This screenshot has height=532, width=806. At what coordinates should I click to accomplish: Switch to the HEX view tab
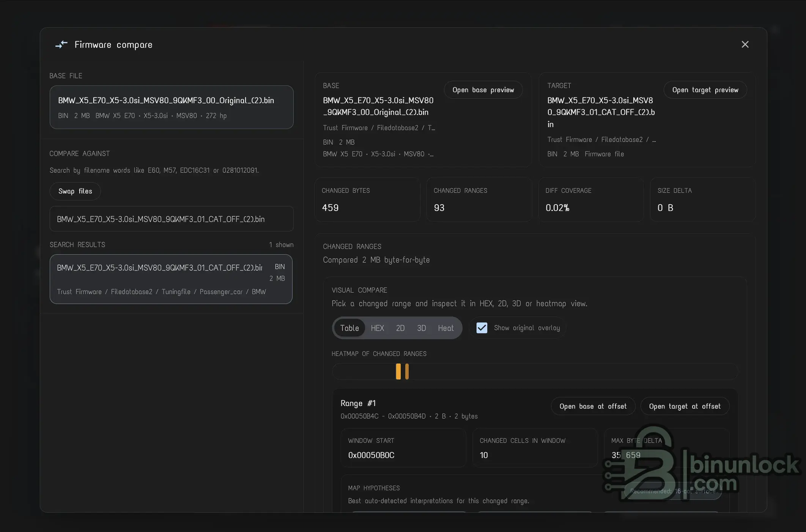(x=377, y=328)
